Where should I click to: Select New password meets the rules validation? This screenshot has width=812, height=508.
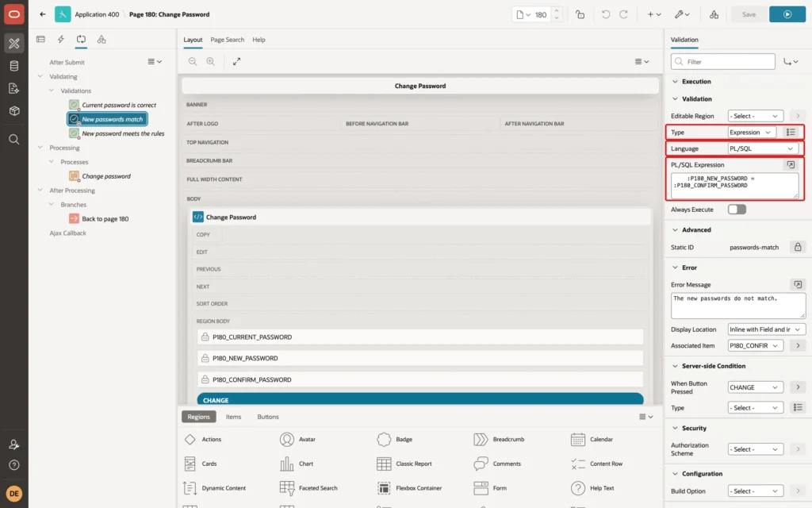123,133
